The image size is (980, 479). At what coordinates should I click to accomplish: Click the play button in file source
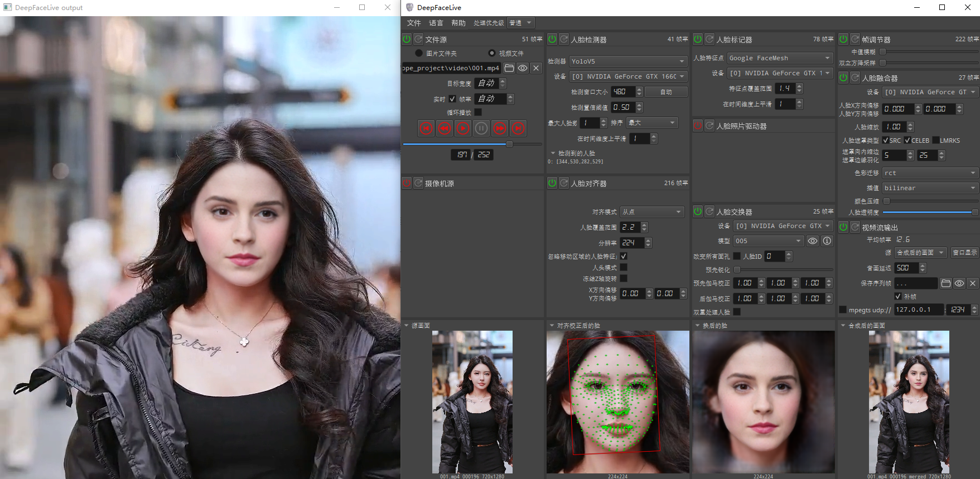[463, 128]
